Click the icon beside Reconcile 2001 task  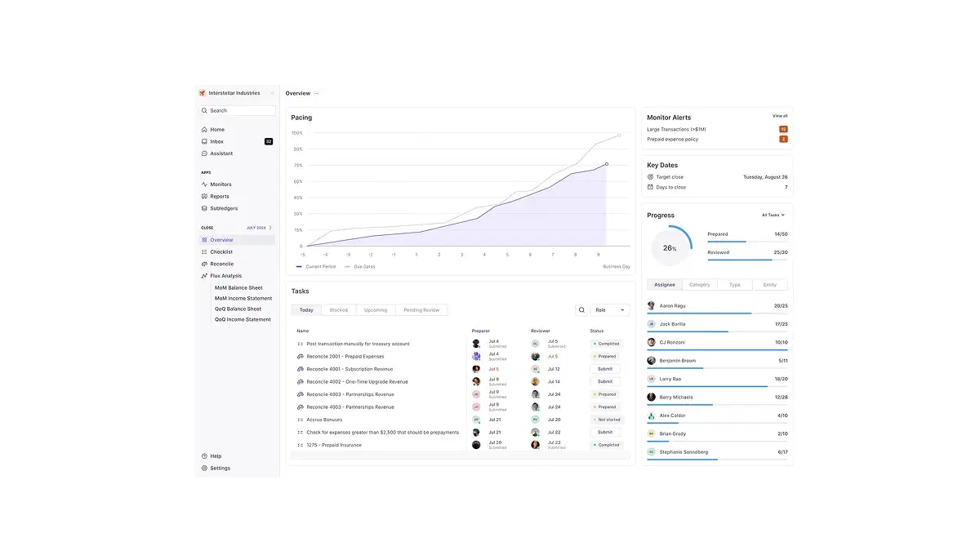pyautogui.click(x=301, y=357)
